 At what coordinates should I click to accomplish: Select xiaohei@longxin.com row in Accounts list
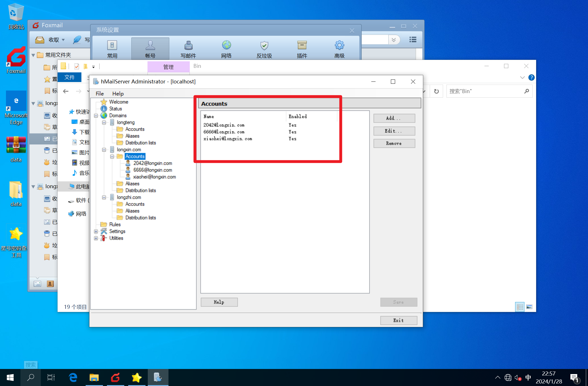pos(269,139)
